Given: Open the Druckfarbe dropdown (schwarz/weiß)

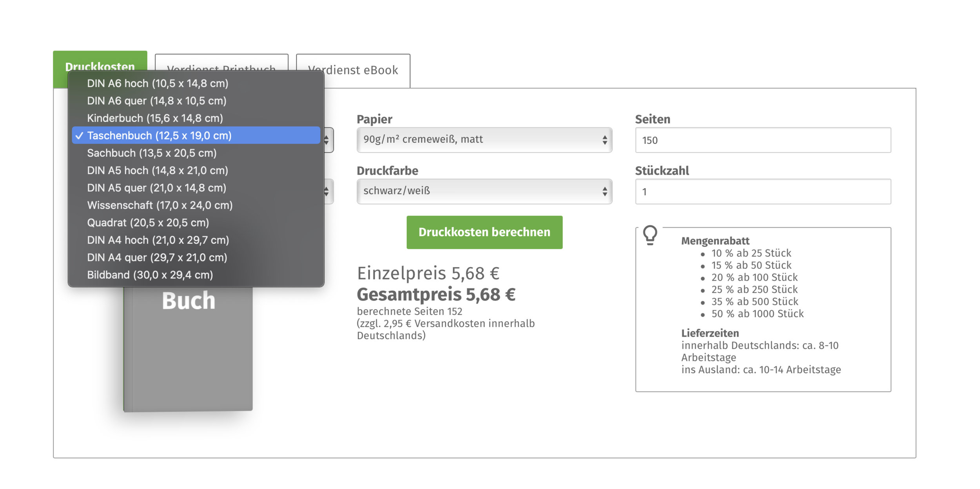Looking at the screenshot, I should [485, 192].
